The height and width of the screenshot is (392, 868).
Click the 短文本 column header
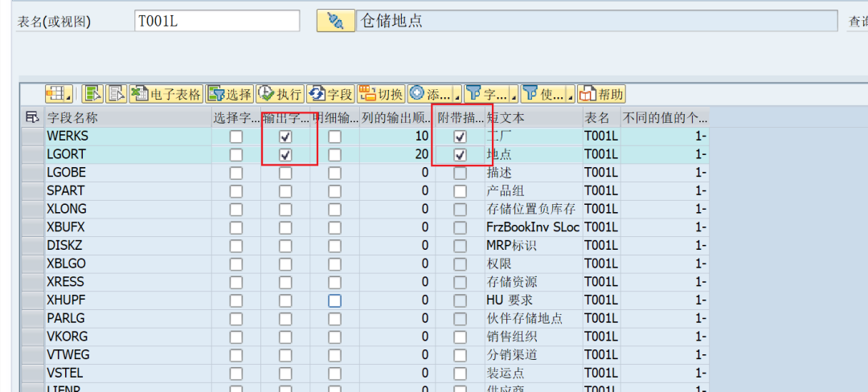534,118
